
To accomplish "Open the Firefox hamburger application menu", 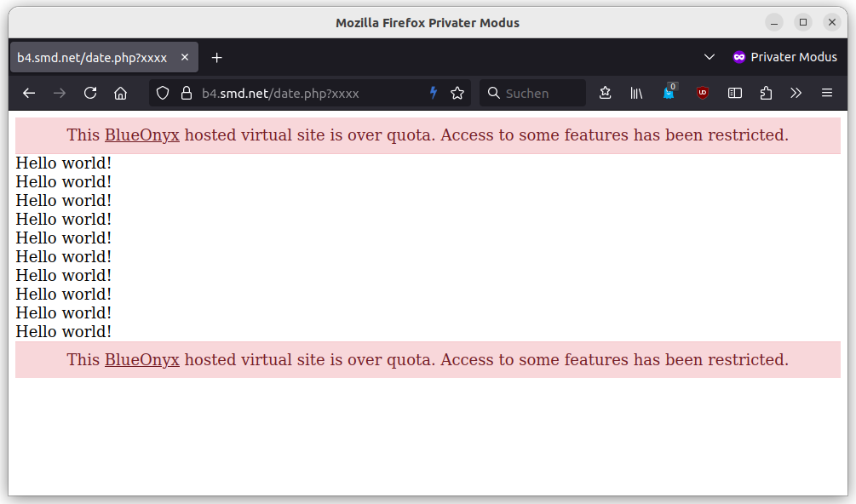I will coord(827,93).
